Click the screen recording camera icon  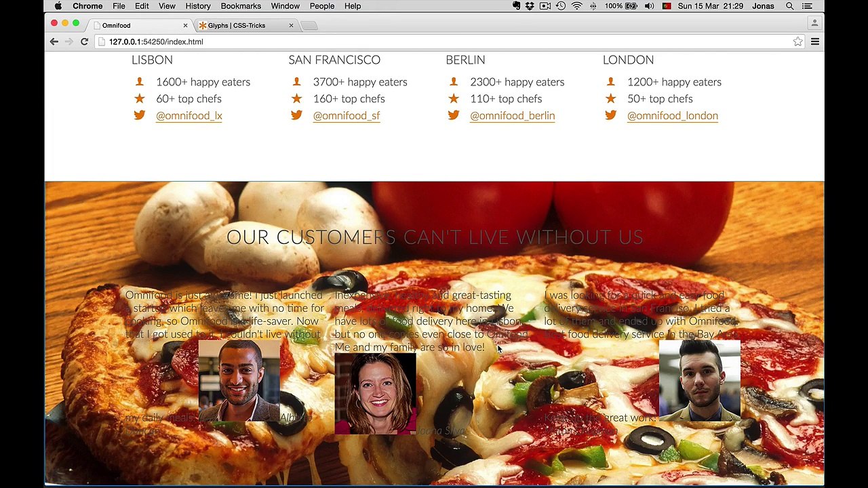(x=545, y=6)
